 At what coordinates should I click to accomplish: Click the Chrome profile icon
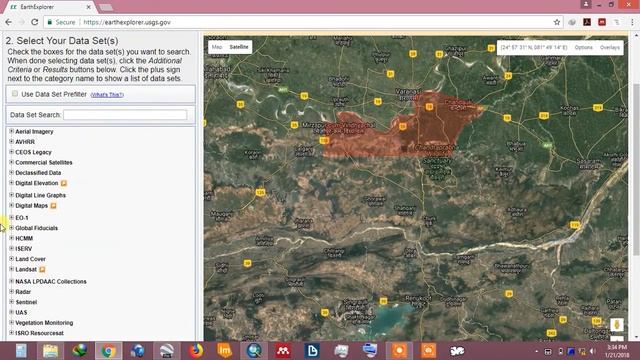click(586, 4)
